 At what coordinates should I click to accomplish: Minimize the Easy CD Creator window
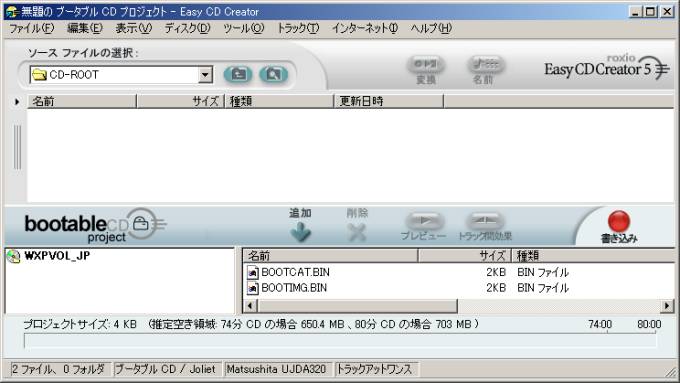[635, 12]
